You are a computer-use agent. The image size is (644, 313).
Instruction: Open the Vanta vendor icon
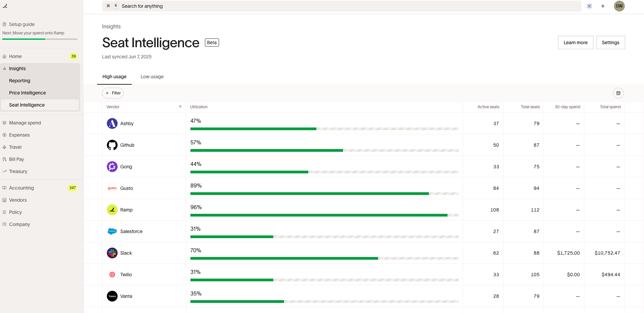112,296
